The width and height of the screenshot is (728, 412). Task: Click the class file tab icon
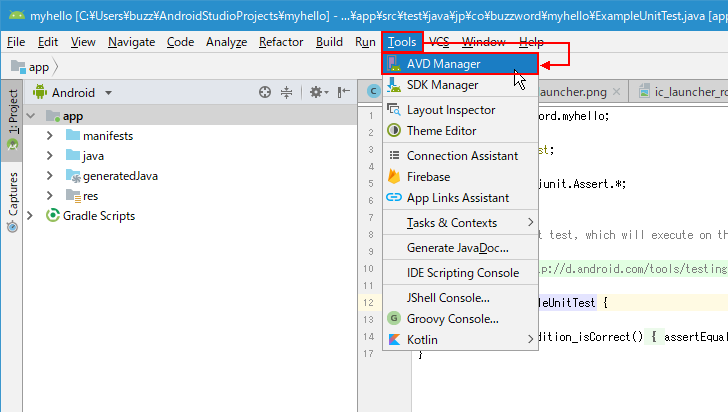tap(373, 92)
